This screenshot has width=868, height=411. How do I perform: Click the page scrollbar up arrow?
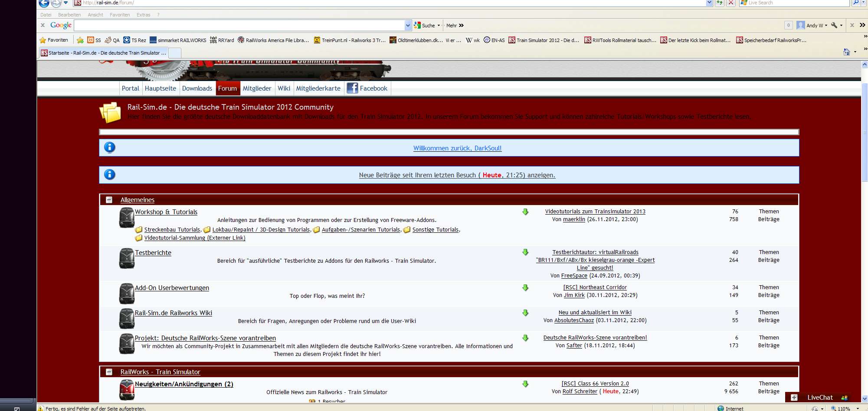tap(865, 65)
